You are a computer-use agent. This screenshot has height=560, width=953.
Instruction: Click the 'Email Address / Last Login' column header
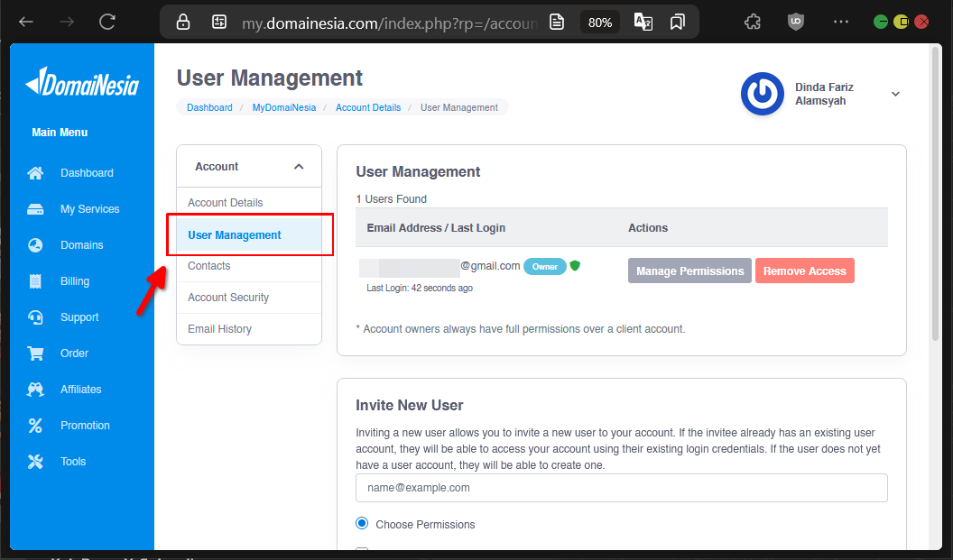pos(436,228)
